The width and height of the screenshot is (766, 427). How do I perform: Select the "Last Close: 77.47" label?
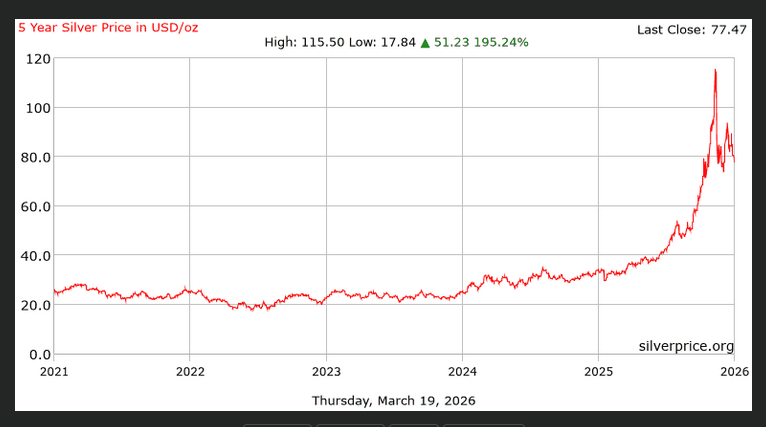pos(692,30)
